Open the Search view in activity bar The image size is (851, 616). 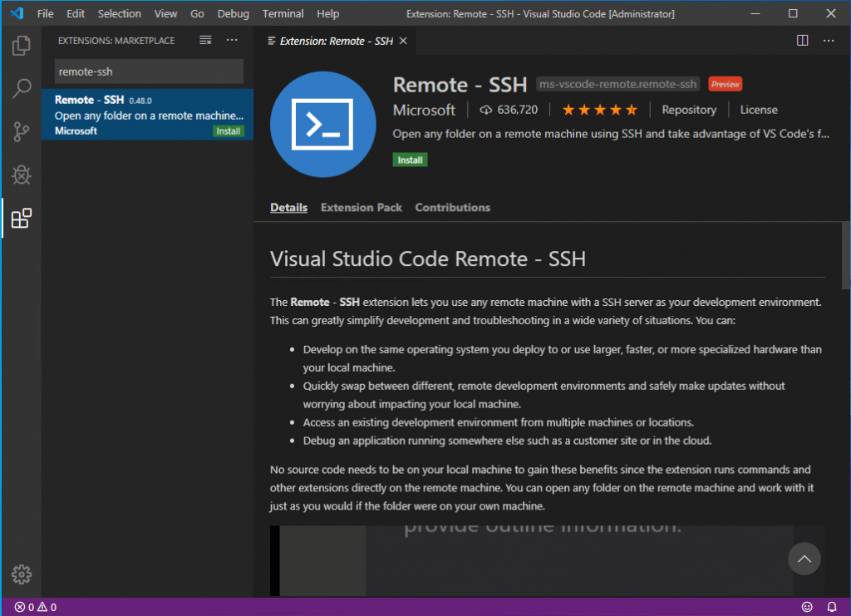click(x=21, y=88)
